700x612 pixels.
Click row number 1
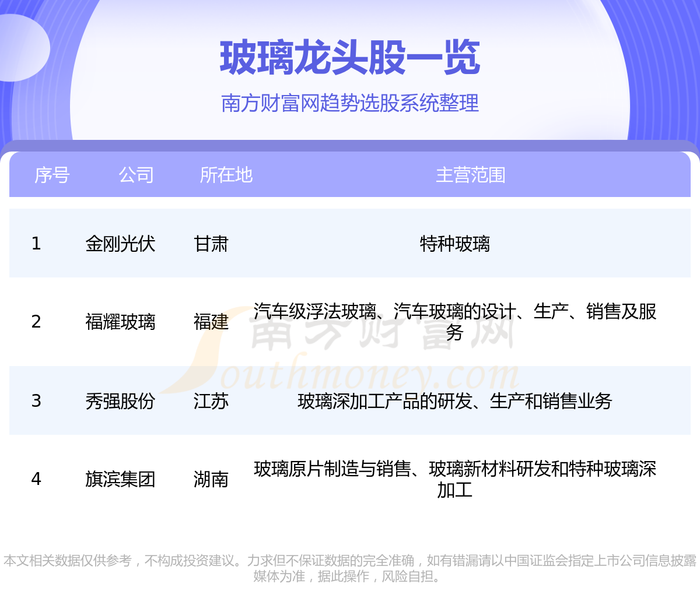tap(36, 244)
